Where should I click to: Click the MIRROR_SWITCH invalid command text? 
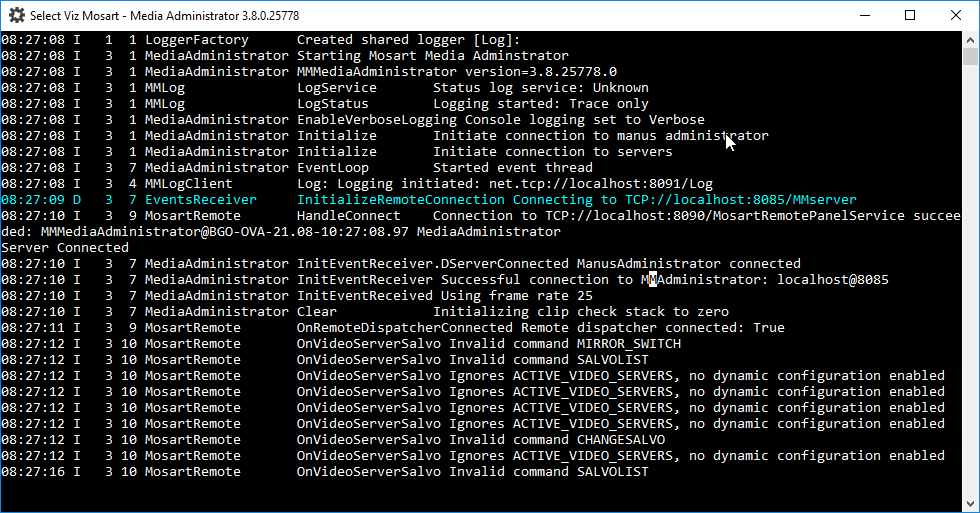click(629, 344)
